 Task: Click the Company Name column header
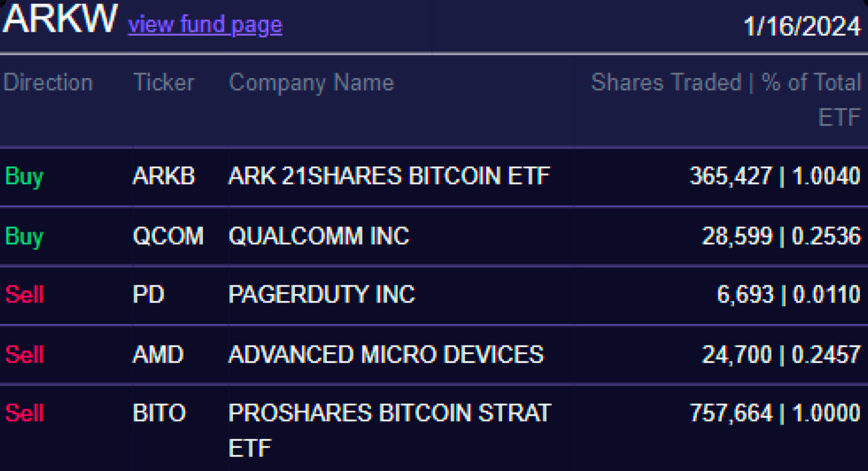(x=311, y=83)
